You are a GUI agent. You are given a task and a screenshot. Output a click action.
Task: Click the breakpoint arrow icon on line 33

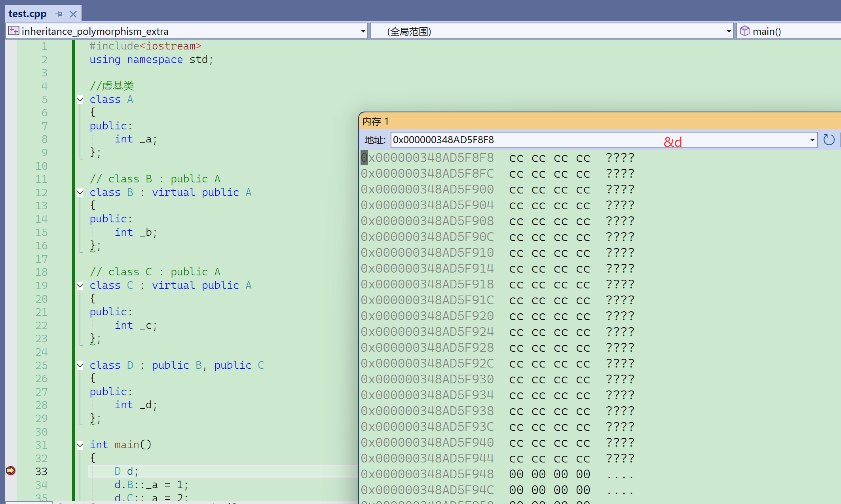11,471
